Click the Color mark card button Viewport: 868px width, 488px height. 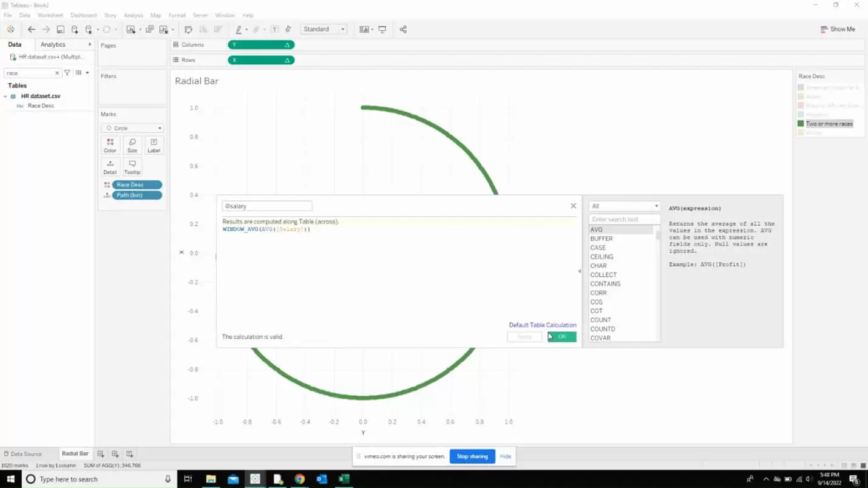[x=110, y=145]
